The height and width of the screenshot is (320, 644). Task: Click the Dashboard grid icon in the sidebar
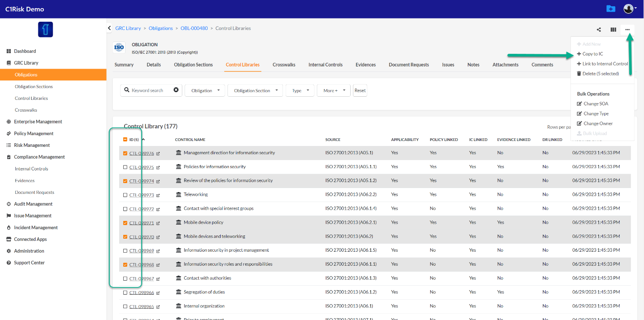coord(9,51)
